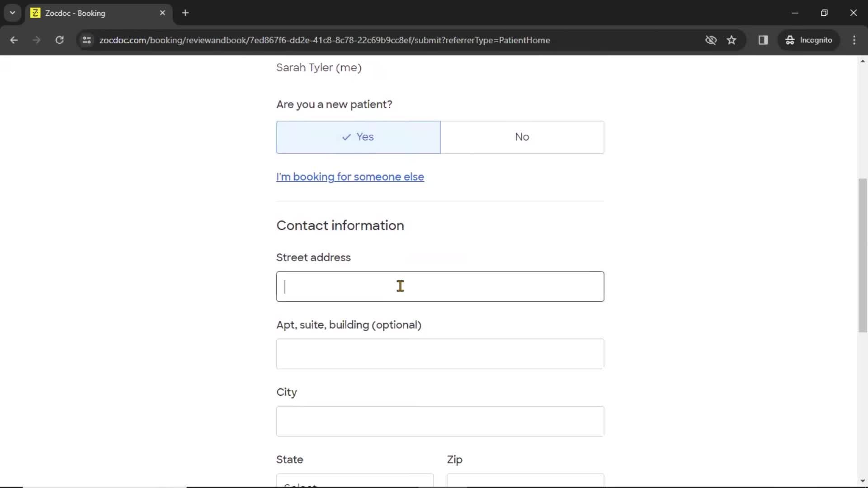Click the Zip field label
The width and height of the screenshot is (868, 488).
(454, 460)
